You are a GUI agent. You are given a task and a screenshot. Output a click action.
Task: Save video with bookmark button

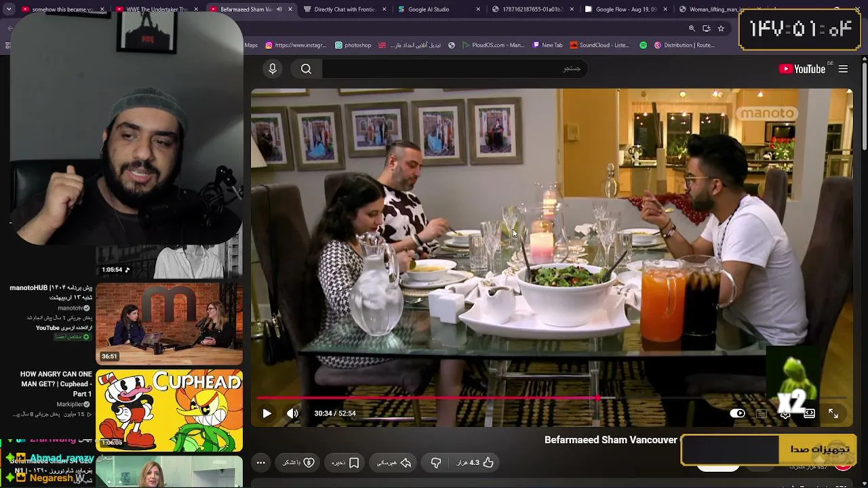pos(346,462)
